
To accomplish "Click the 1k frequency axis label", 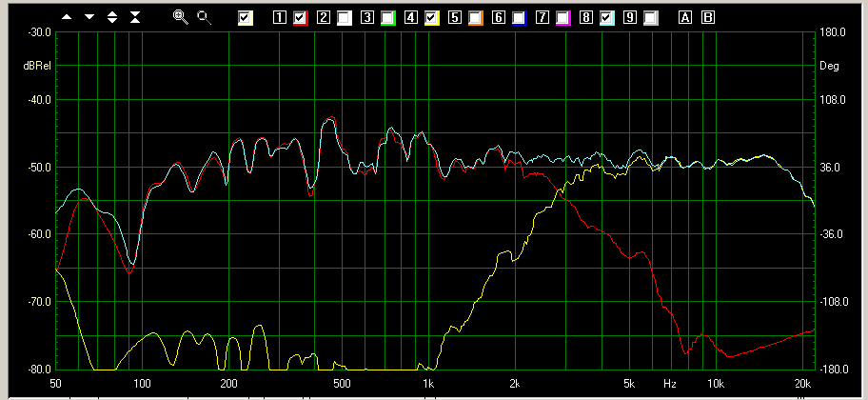I will click(x=427, y=384).
